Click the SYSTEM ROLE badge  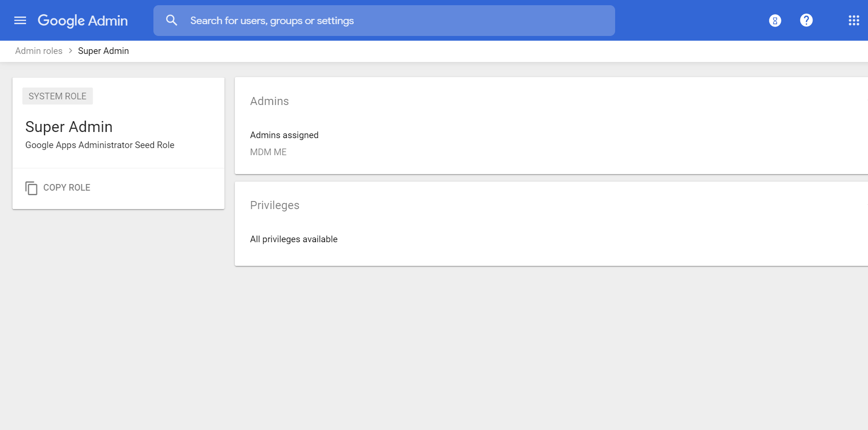pos(57,97)
